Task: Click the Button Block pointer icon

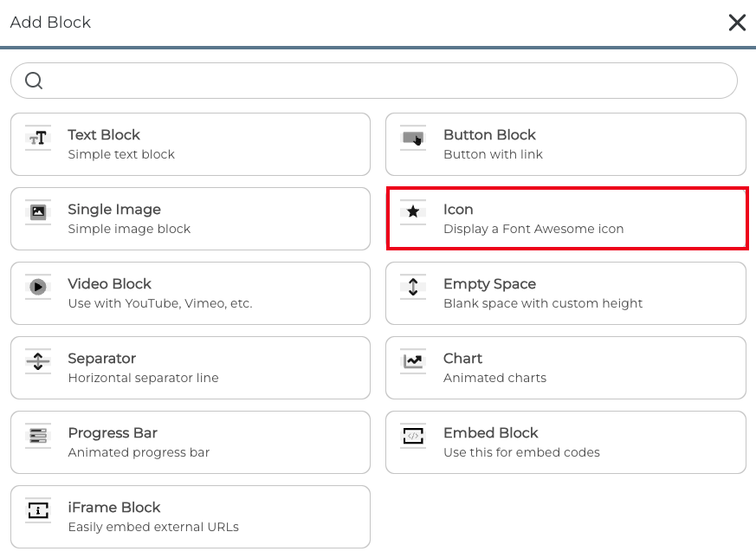Action: [413, 139]
